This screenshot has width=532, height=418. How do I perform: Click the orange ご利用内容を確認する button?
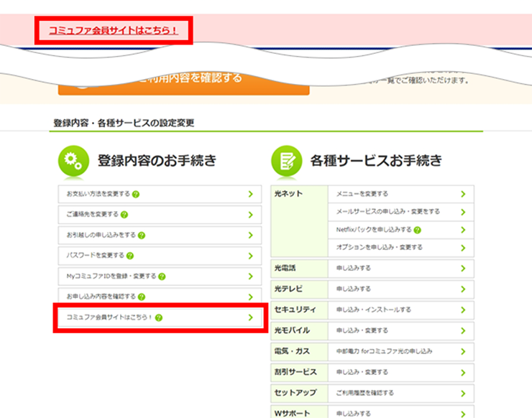pyautogui.click(x=183, y=83)
